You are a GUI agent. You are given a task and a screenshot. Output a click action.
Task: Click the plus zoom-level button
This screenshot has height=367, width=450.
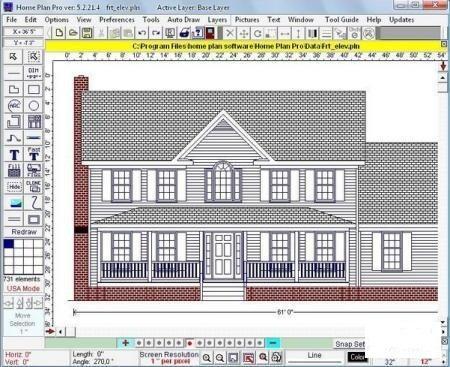(125, 343)
